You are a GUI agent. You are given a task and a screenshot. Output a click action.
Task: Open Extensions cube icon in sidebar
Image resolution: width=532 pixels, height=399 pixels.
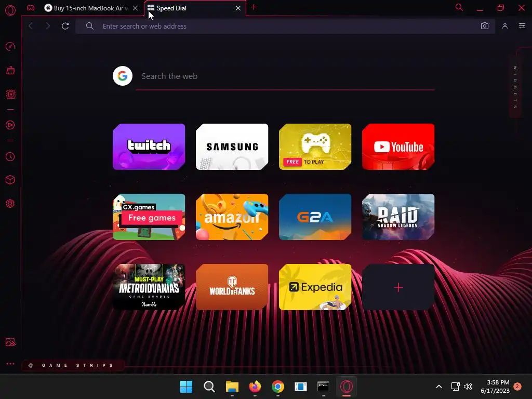[10, 180]
